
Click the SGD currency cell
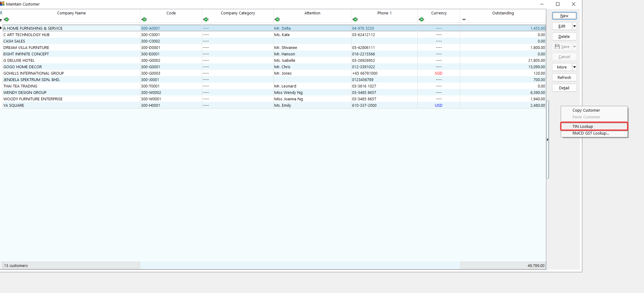click(x=438, y=73)
